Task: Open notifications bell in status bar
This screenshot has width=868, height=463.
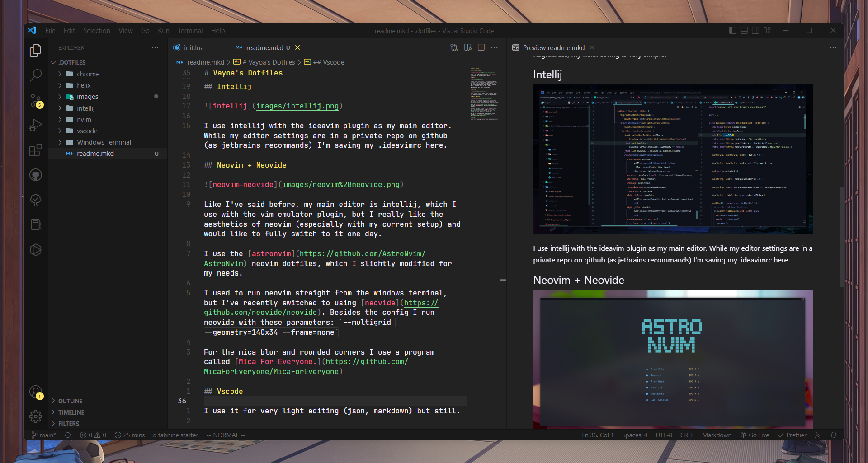Action: click(834, 435)
